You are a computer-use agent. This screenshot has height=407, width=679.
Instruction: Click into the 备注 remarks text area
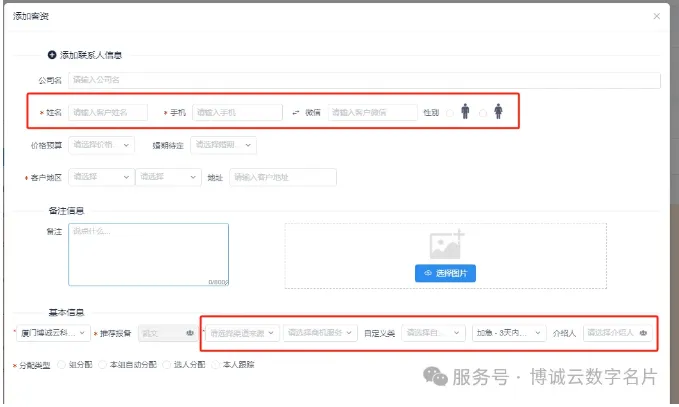click(x=148, y=253)
